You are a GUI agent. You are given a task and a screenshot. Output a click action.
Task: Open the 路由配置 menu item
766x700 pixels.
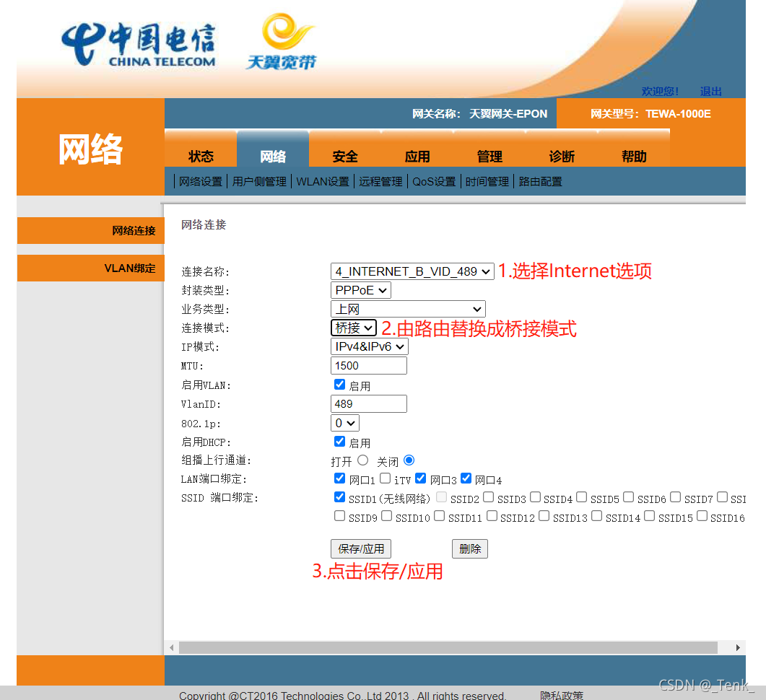click(541, 181)
